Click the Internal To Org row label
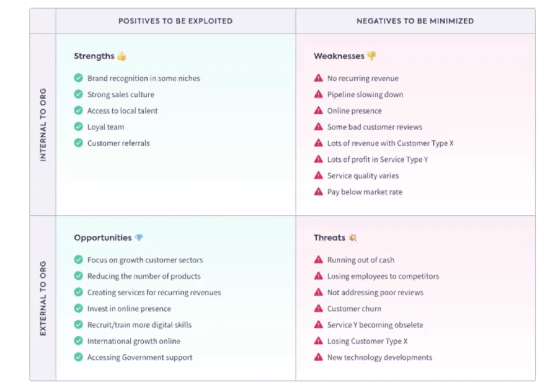The height and width of the screenshot is (392, 558). coord(43,125)
